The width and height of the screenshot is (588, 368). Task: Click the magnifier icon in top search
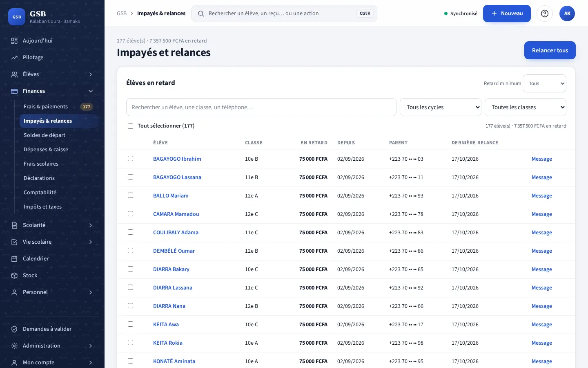point(201,13)
